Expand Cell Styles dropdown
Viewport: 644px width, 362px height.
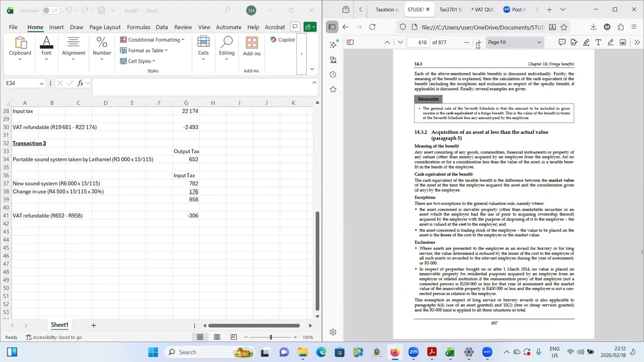pyautogui.click(x=138, y=61)
